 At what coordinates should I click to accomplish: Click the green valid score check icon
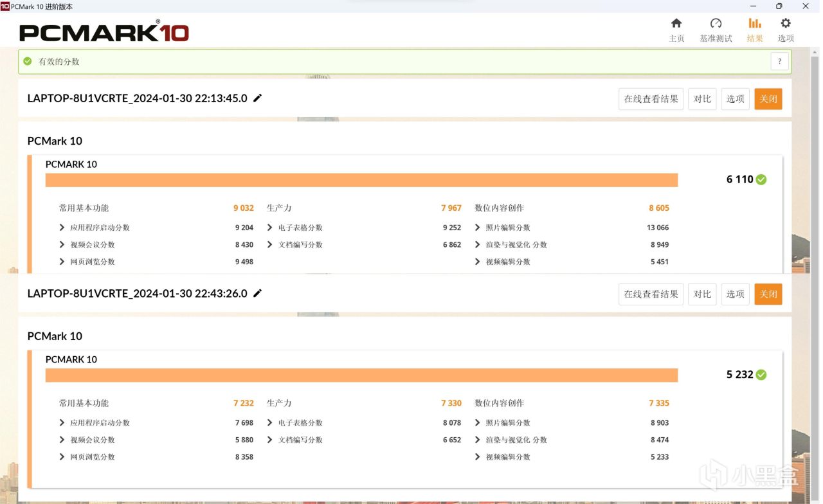coord(28,62)
